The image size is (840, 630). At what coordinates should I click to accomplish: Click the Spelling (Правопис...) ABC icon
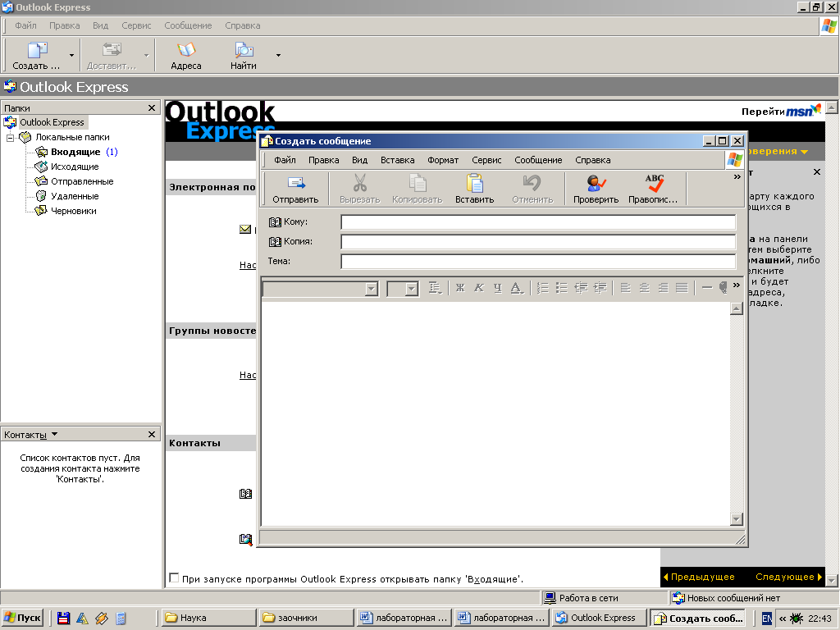coord(654,183)
